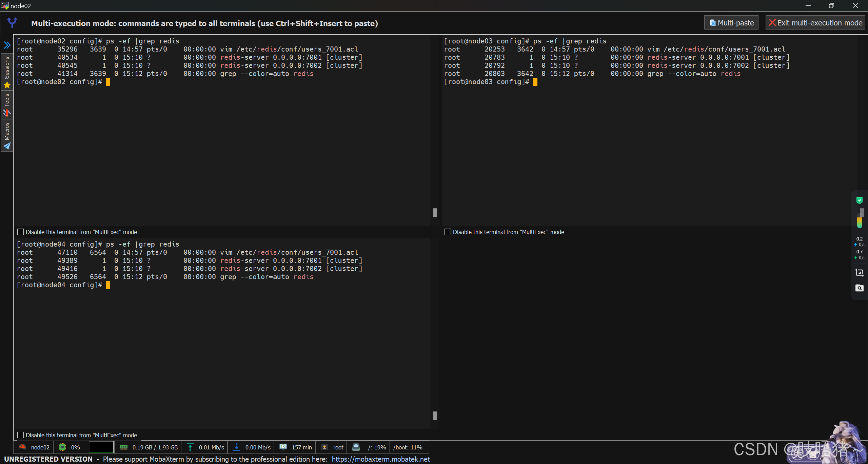Click the node02 terminal scrollbar thumb
Image resolution: width=868 pixels, height=464 pixels.
click(x=435, y=213)
